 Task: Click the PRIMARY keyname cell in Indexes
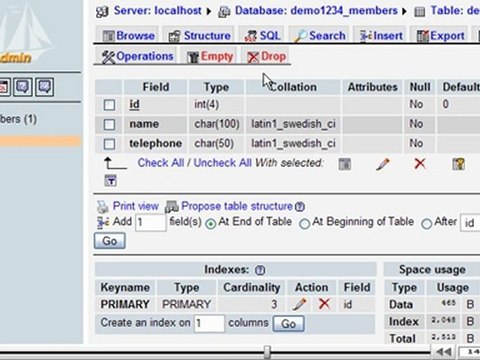(125, 304)
